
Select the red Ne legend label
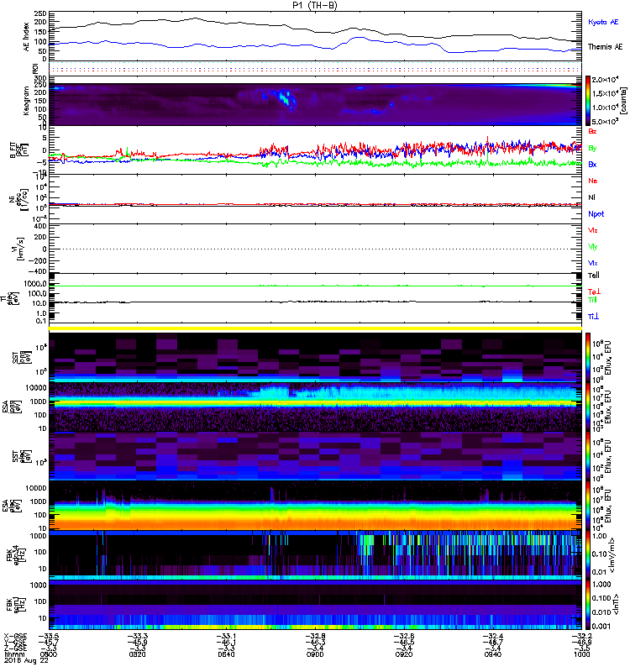593,181
